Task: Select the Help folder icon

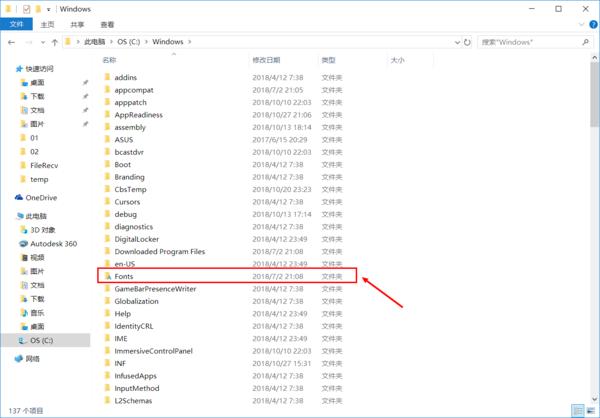Action: [108, 313]
